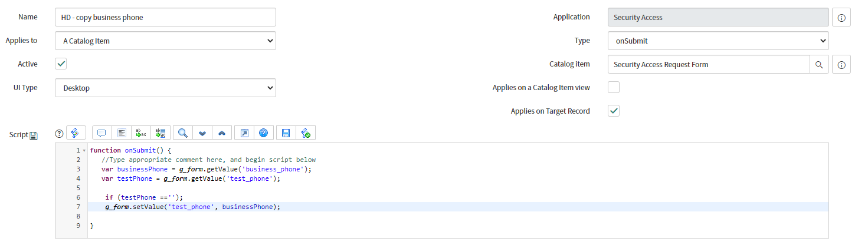Screen dimensions: 868x245
Task: Click the script help question mark icon
Action: [59, 134]
